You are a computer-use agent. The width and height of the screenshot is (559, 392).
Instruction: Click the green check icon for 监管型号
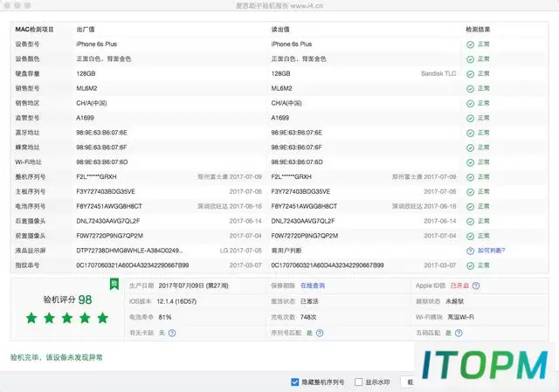click(470, 119)
